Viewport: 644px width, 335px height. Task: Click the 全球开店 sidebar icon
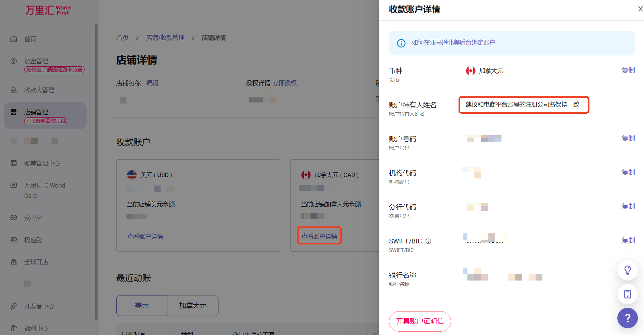coord(14,262)
